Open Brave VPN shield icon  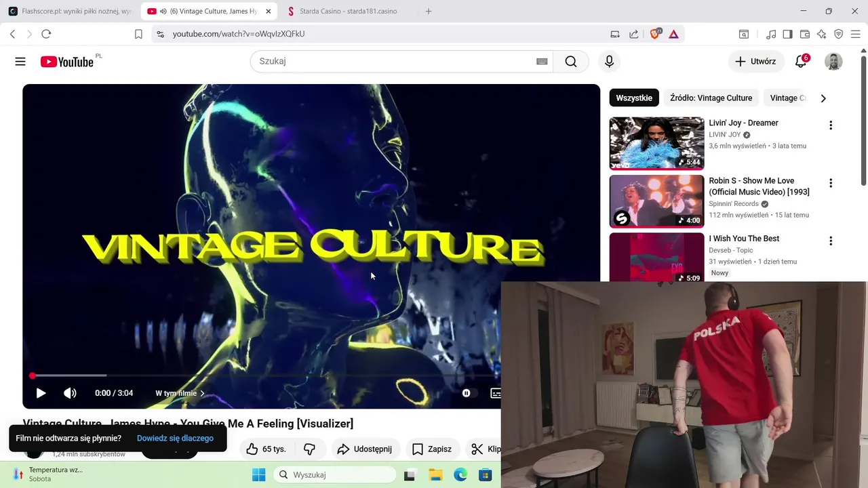[x=839, y=34]
